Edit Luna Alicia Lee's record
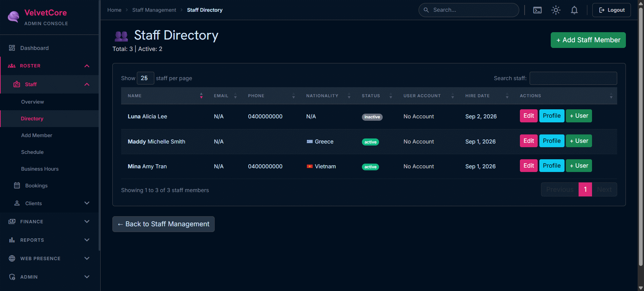The height and width of the screenshot is (291, 644). tap(529, 116)
